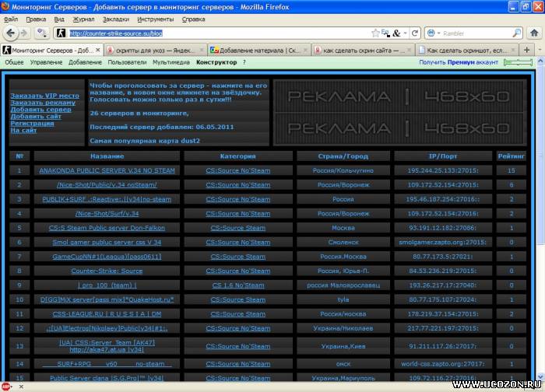
Task: Click Россия/Кольчугино cell
Action: 343,170
